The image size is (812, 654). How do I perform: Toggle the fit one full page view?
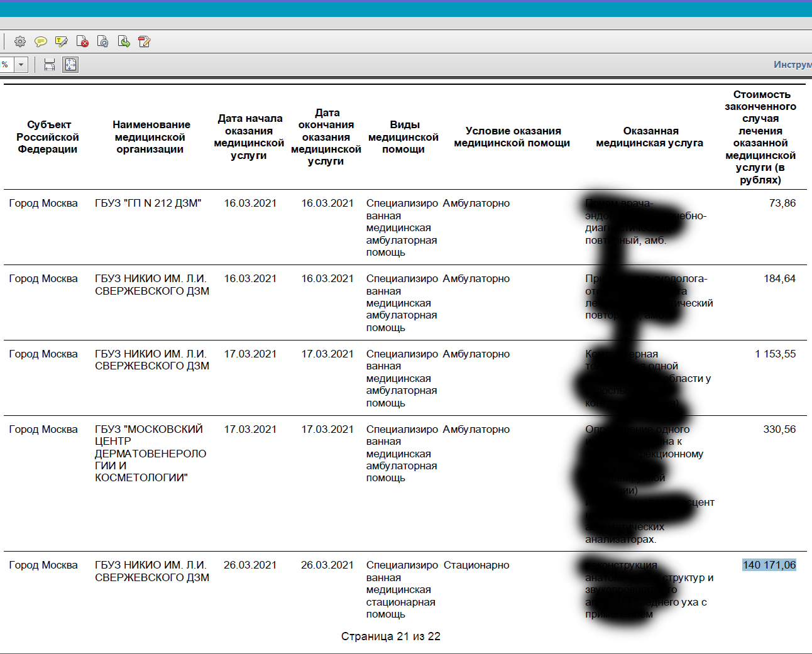pyautogui.click(x=70, y=65)
